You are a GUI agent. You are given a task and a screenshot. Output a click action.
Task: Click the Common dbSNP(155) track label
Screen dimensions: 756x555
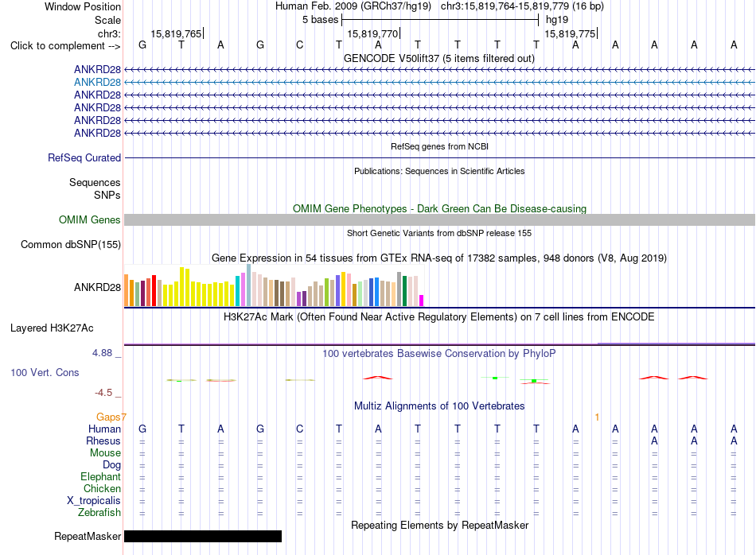[x=71, y=245]
